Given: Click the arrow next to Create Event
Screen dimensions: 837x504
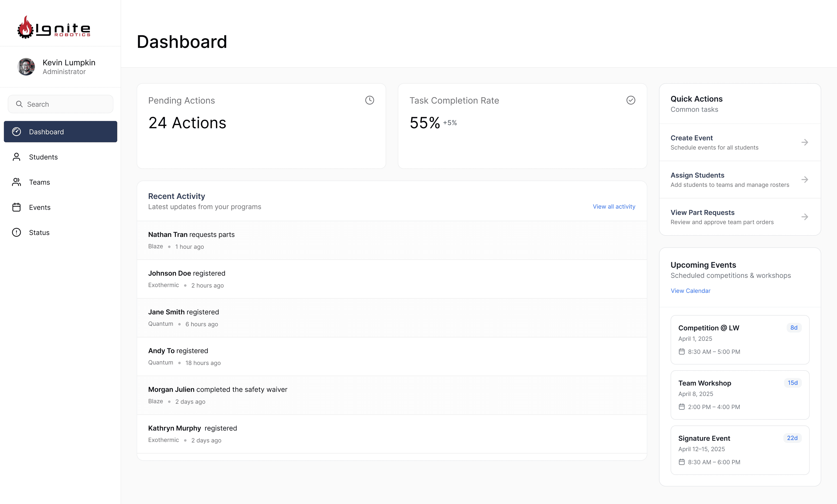Looking at the screenshot, I should pos(804,142).
